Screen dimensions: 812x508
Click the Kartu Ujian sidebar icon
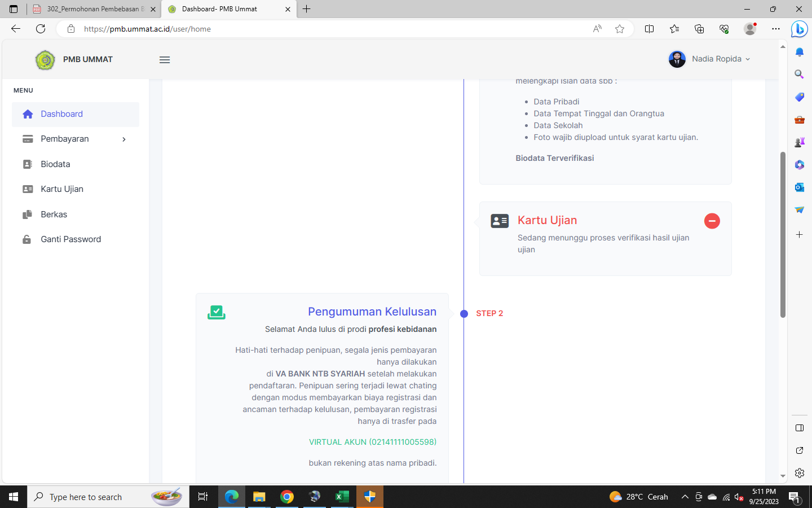(28, 189)
